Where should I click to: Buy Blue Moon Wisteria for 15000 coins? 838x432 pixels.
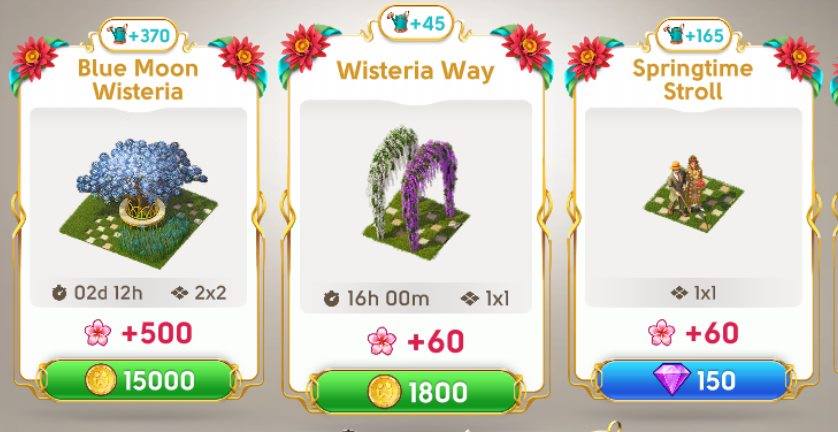(139, 380)
